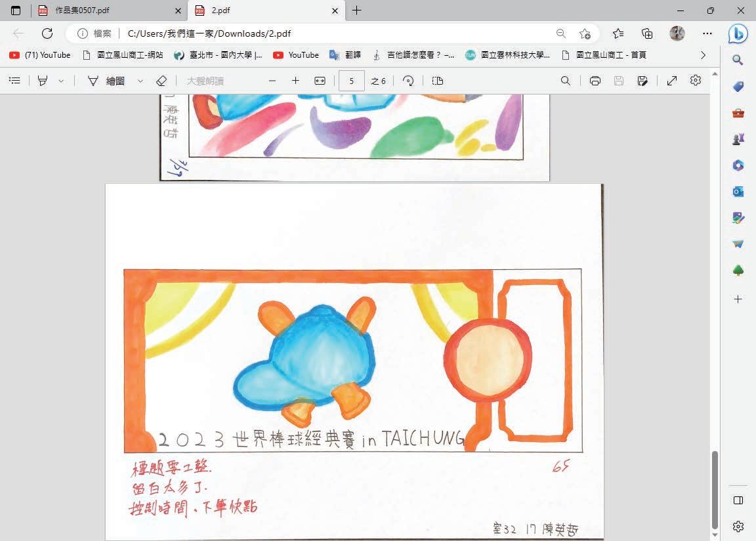Screen dimensions: 756x541
Task: Open the 吉他譜怎麼看 bookmark
Action: (413, 55)
